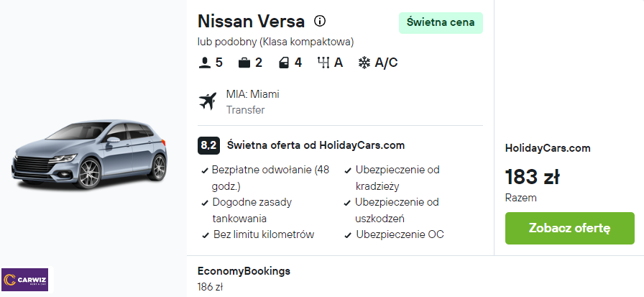Open the Nissan Versa car thumbnail image

tap(89, 154)
